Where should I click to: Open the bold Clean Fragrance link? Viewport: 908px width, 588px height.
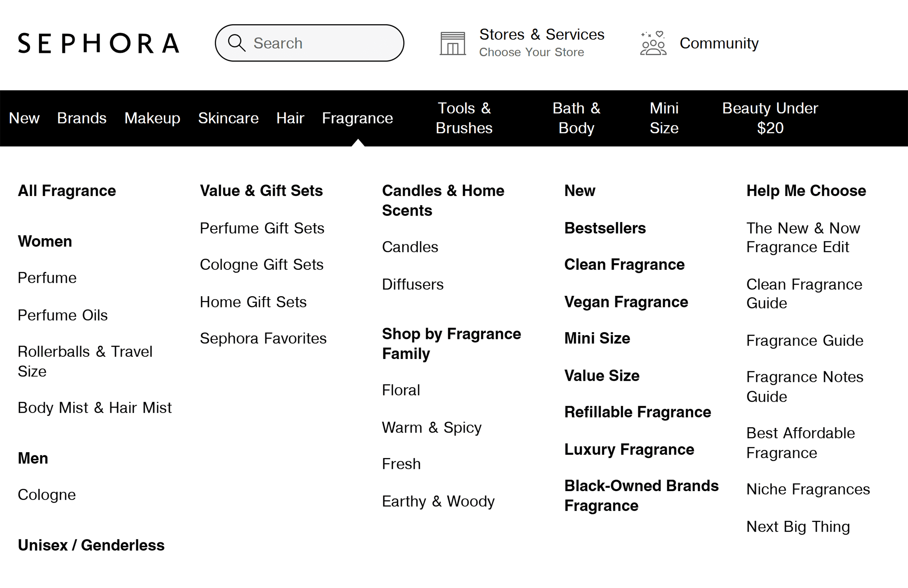(x=625, y=265)
